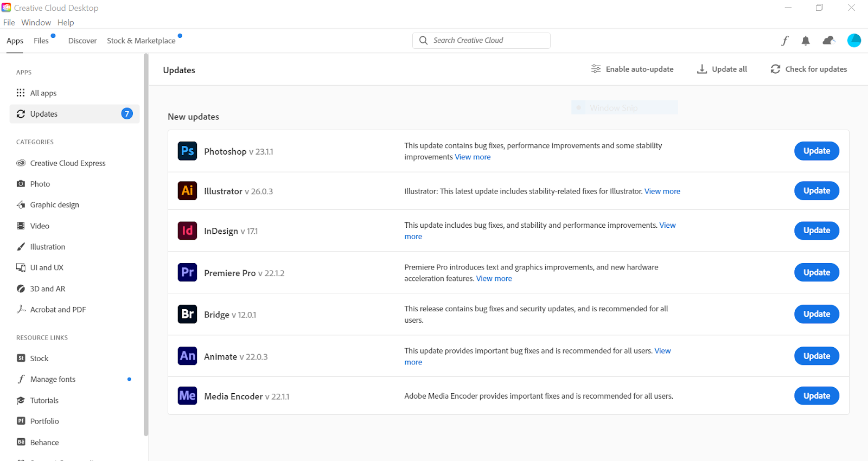Click the InDesign app icon

(187, 230)
